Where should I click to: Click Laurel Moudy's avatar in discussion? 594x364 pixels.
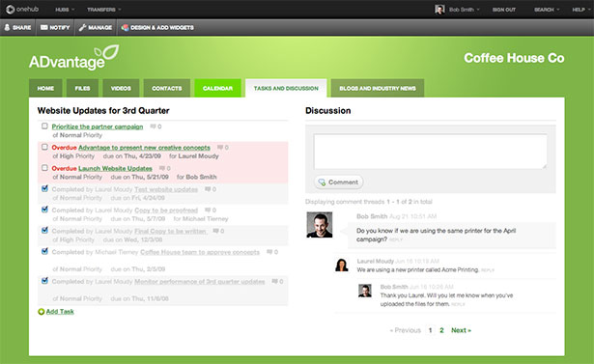(341, 265)
